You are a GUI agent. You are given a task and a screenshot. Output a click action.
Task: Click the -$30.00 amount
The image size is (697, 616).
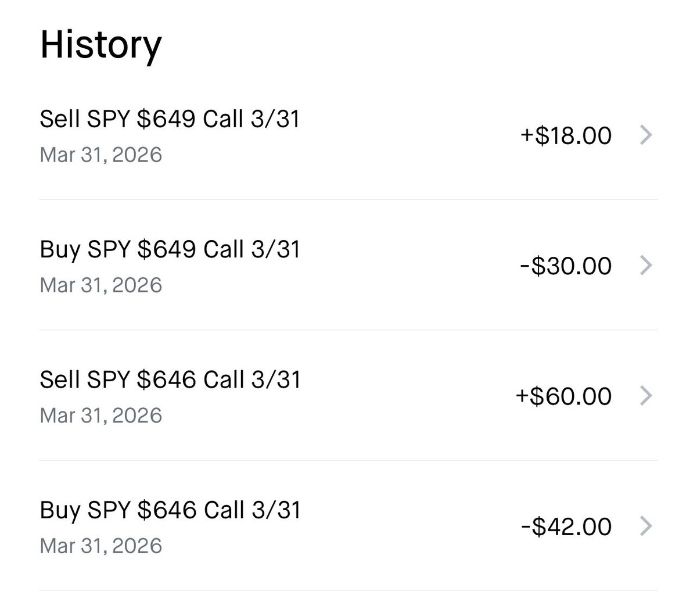coord(566,266)
